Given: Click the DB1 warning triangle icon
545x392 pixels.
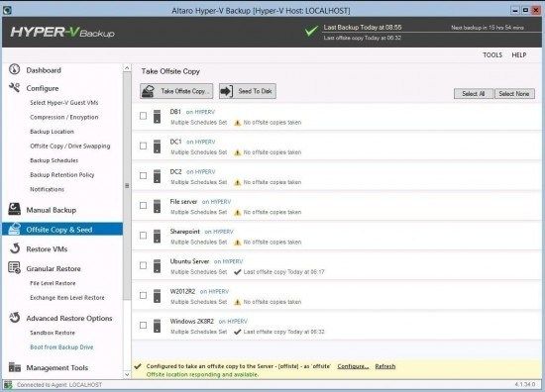Looking at the screenshot, I should point(238,123).
